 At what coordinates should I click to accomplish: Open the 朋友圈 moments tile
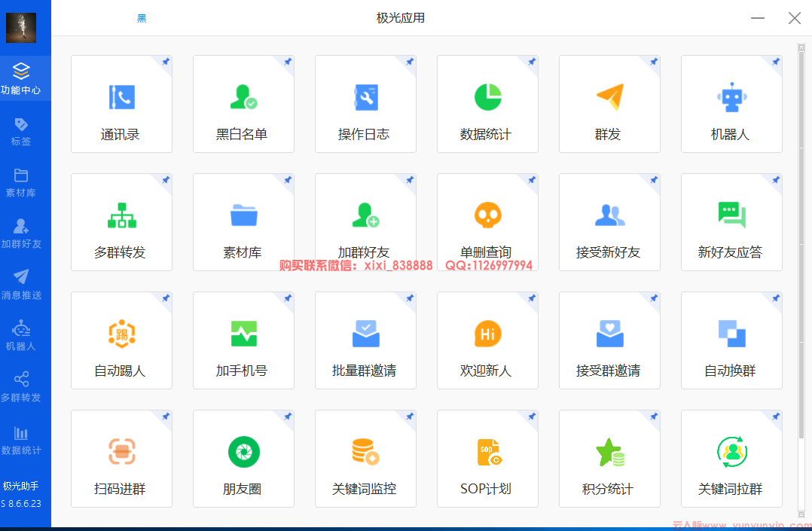tap(243, 459)
